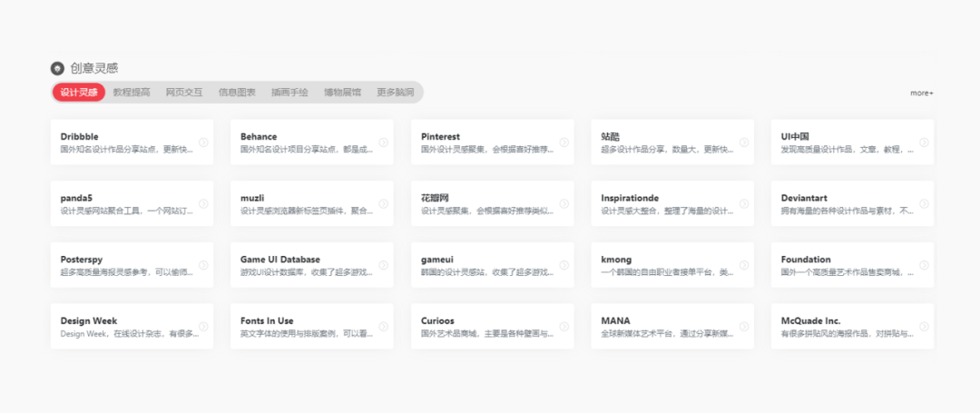
Task: Click the description under MANA
Action: pyautogui.click(x=668, y=333)
